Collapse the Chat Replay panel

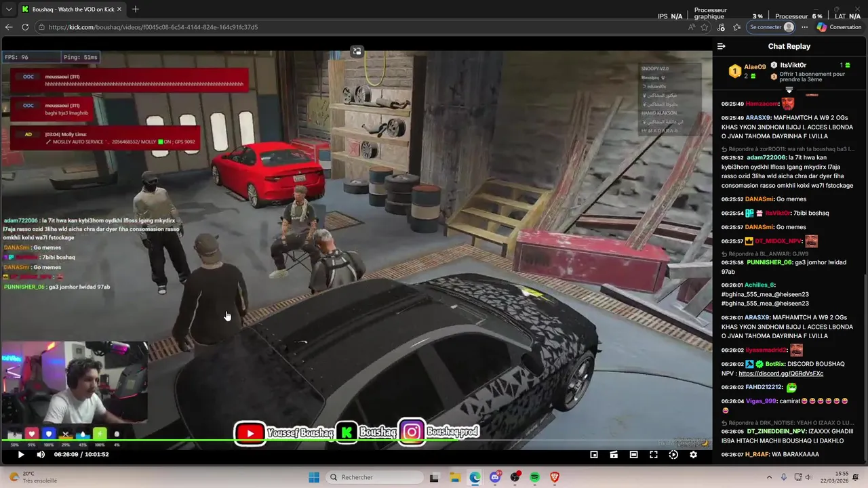coord(722,46)
